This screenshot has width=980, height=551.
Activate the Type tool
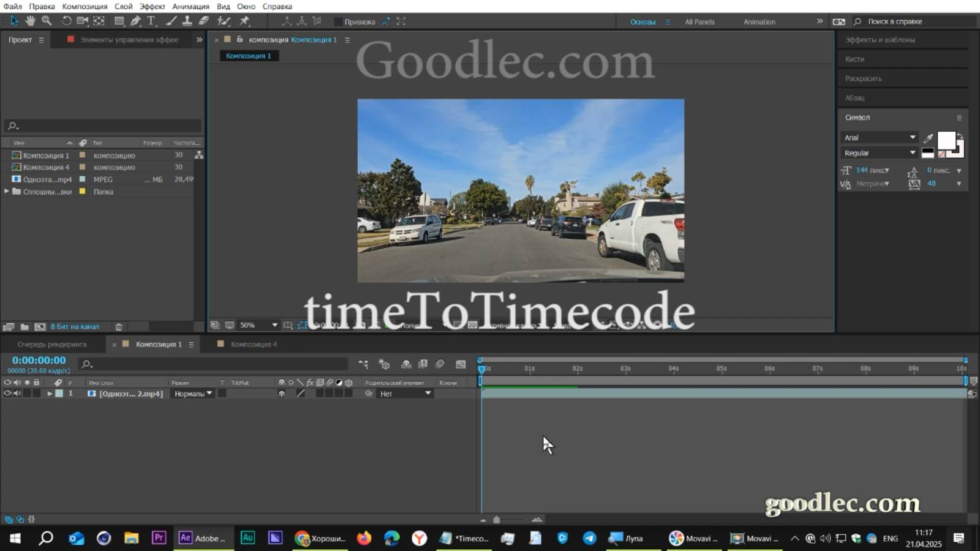click(x=151, y=21)
